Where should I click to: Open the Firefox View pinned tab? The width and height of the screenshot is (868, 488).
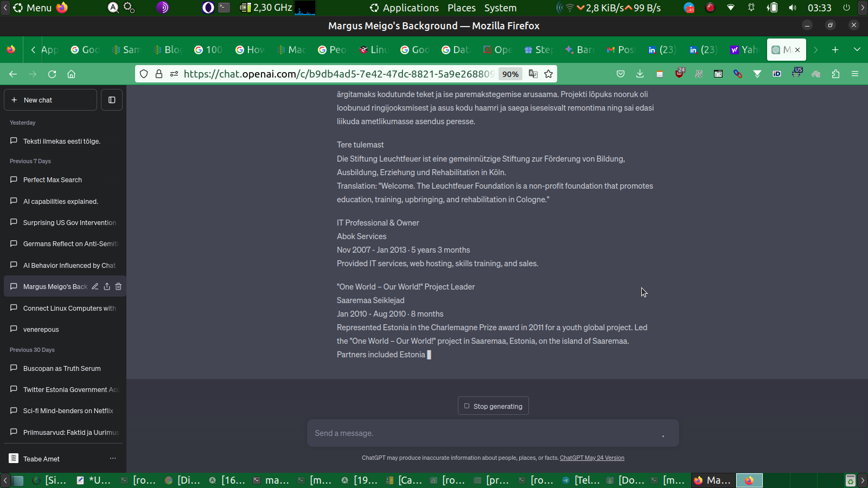tap(11, 50)
